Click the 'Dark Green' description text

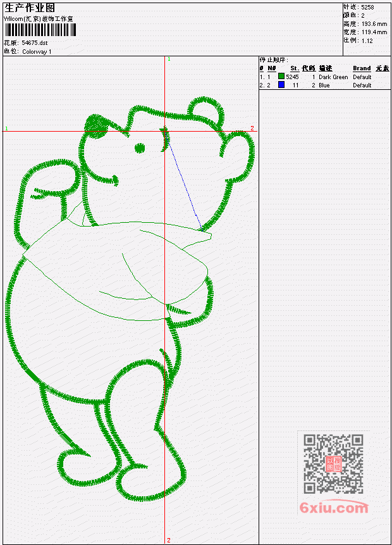pyautogui.click(x=333, y=77)
